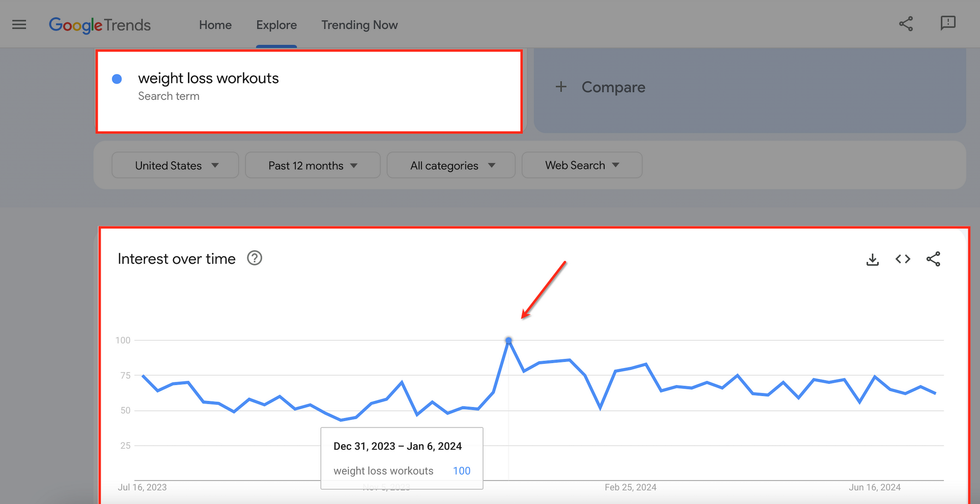Click the blue dot beside search term
The width and height of the screenshot is (980, 504).
117,79
